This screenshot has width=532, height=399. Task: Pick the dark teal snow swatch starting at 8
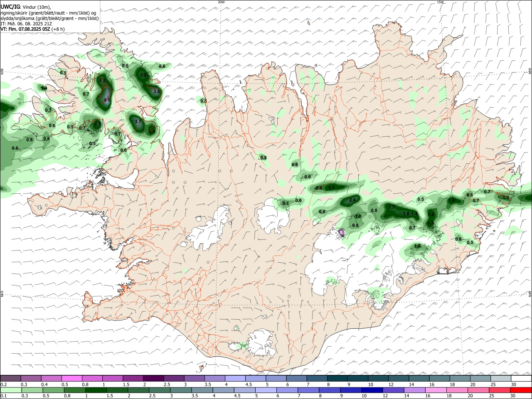click(337, 378)
